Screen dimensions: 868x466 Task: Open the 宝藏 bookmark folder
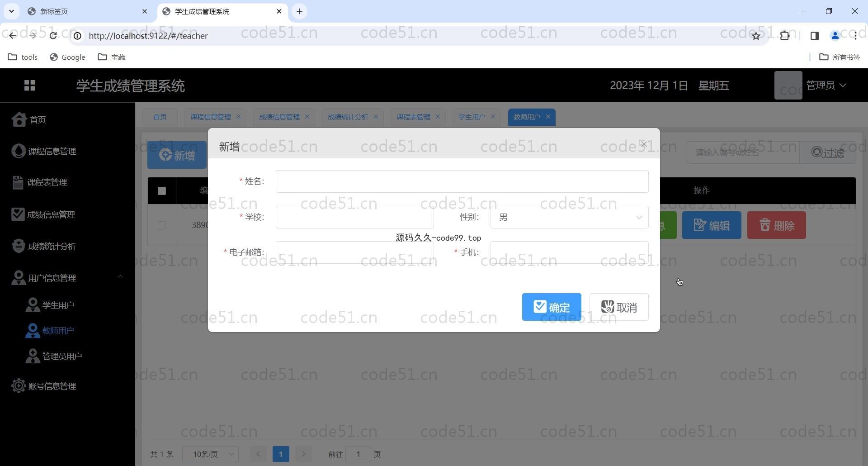(111, 57)
